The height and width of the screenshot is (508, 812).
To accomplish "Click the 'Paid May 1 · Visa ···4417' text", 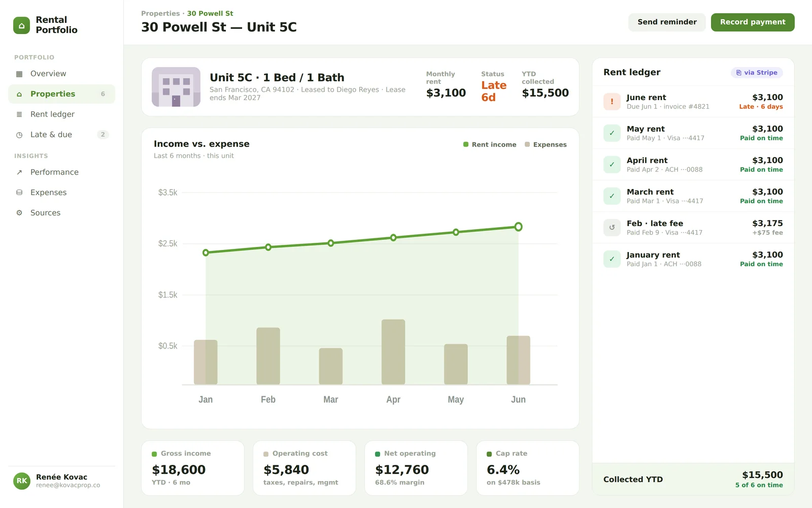I will click(665, 138).
